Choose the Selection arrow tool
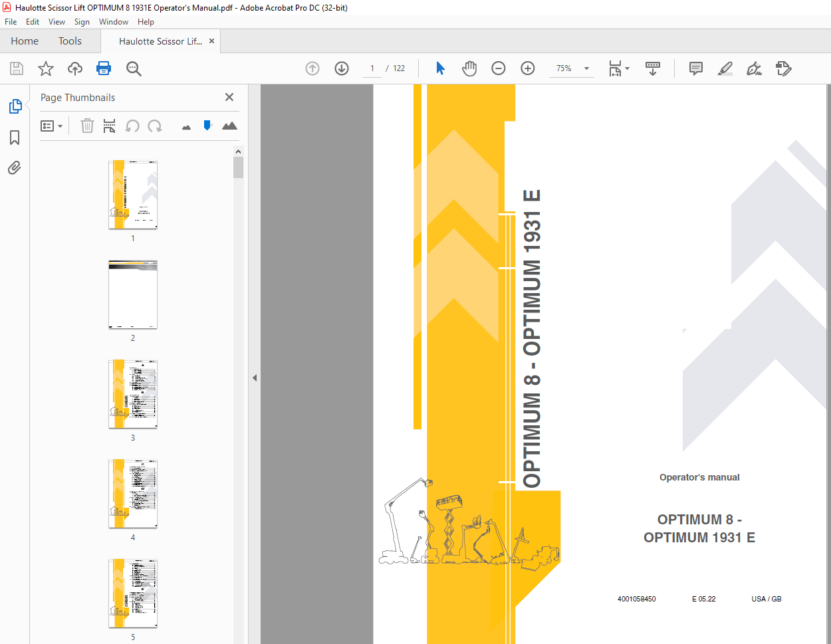The image size is (831, 644). (440, 68)
